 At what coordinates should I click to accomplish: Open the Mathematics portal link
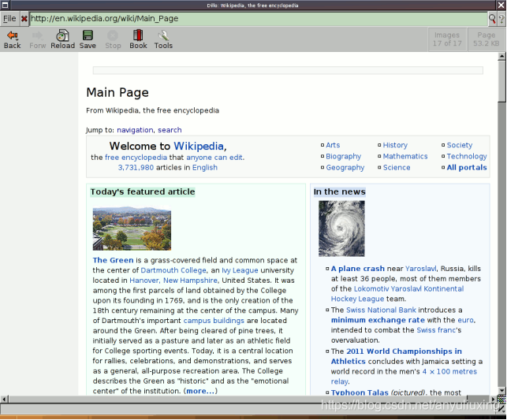tap(405, 156)
